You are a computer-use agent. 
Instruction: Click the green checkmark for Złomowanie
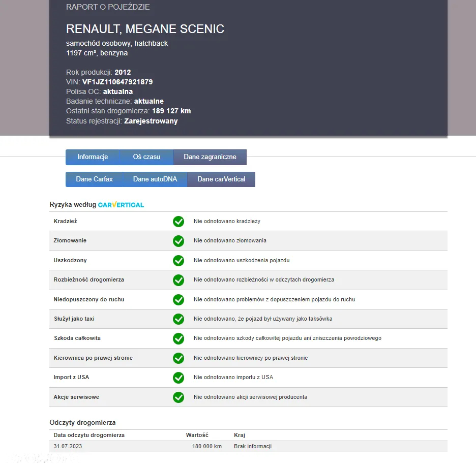point(178,241)
